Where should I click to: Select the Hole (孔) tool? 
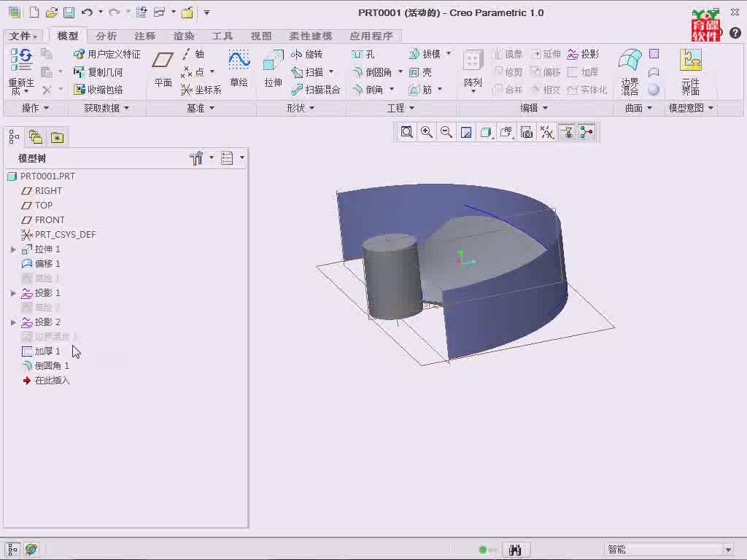click(363, 54)
